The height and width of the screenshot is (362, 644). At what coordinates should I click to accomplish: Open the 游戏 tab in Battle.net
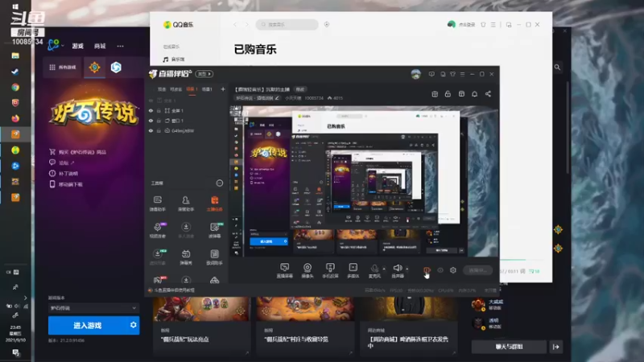[77, 46]
